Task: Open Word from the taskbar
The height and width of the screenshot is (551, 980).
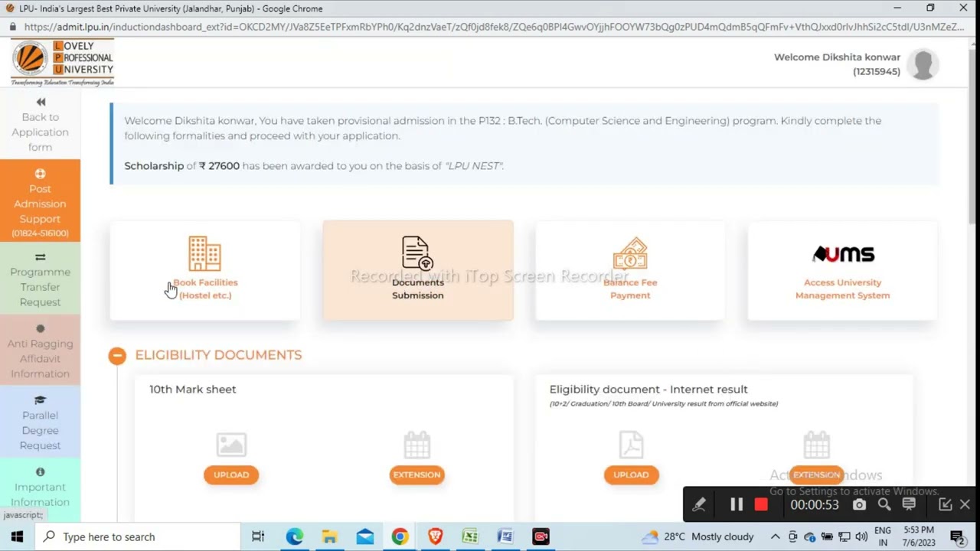Action: click(505, 536)
